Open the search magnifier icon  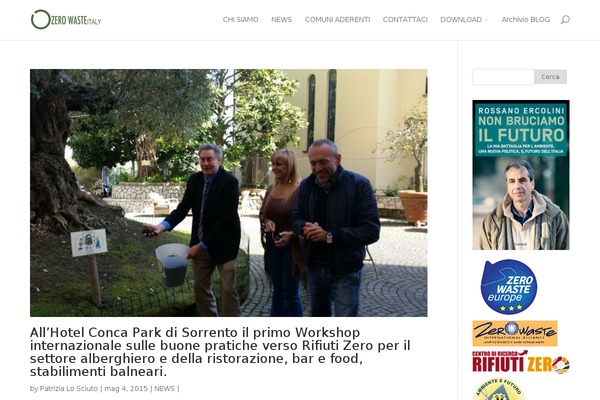(565, 20)
